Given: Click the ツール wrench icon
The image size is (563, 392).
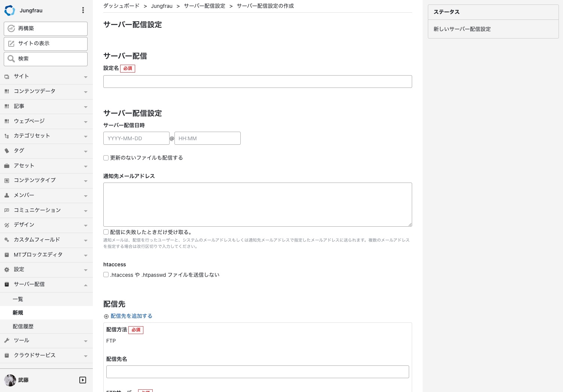Looking at the screenshot, I should (x=7, y=340).
